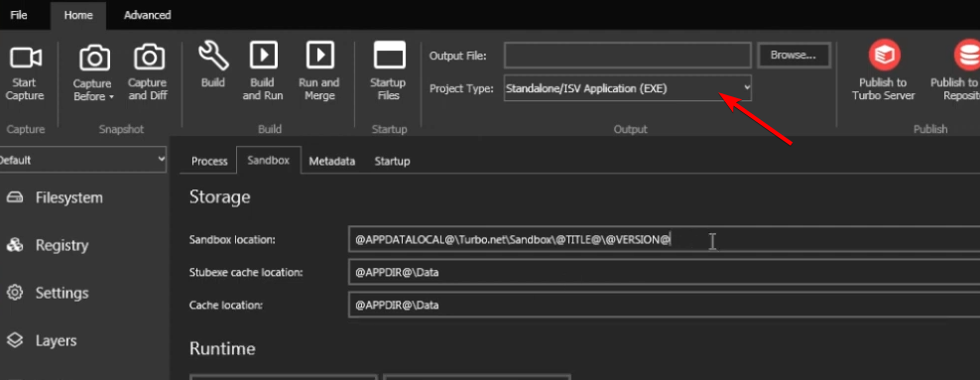Click the Output File input field
This screenshot has height=380, width=980.
(628, 55)
